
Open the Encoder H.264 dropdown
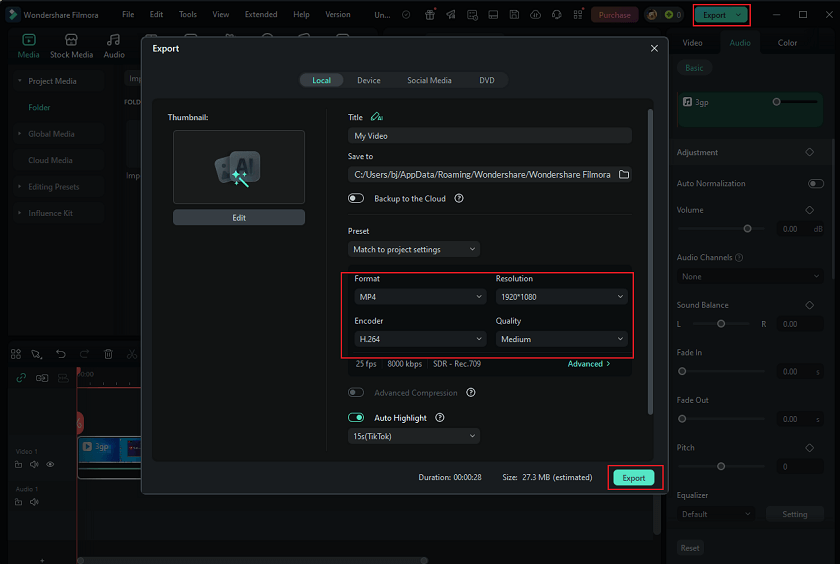click(420, 339)
